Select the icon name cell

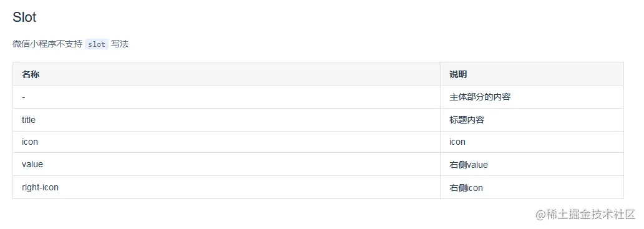(227, 142)
